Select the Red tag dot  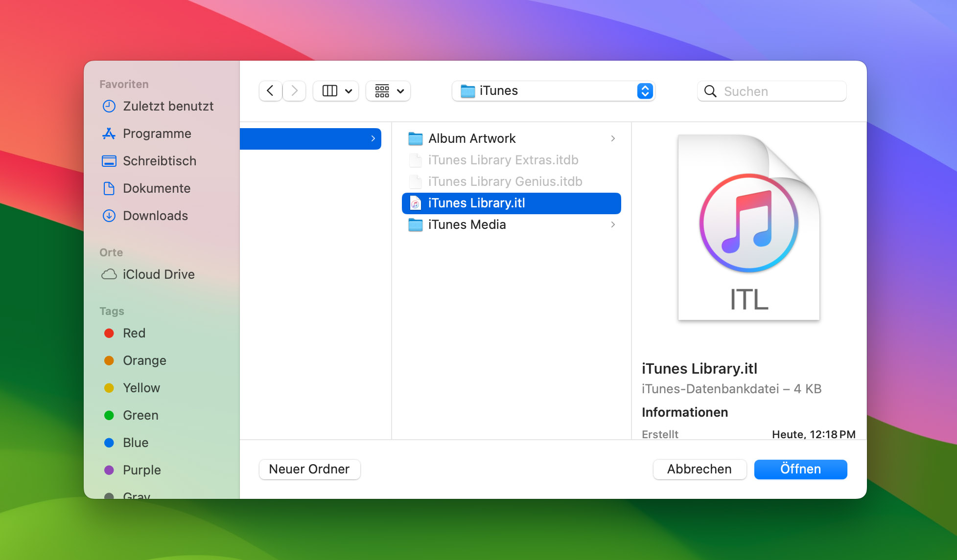click(x=109, y=333)
